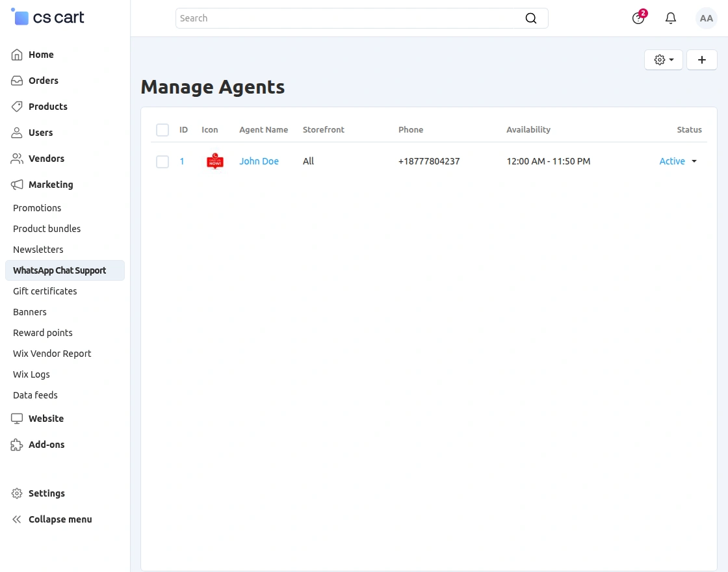Image resolution: width=728 pixels, height=572 pixels.
Task: Click John Doe's agent icon thumbnail
Action: (215, 161)
